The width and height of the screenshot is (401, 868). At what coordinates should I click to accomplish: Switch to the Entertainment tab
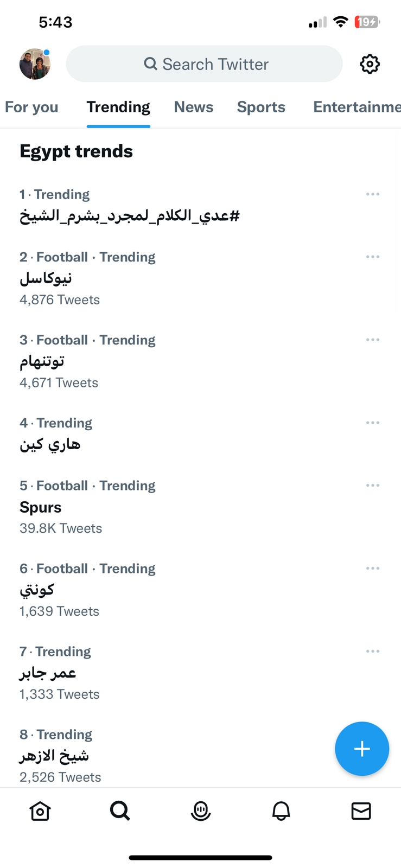357,107
